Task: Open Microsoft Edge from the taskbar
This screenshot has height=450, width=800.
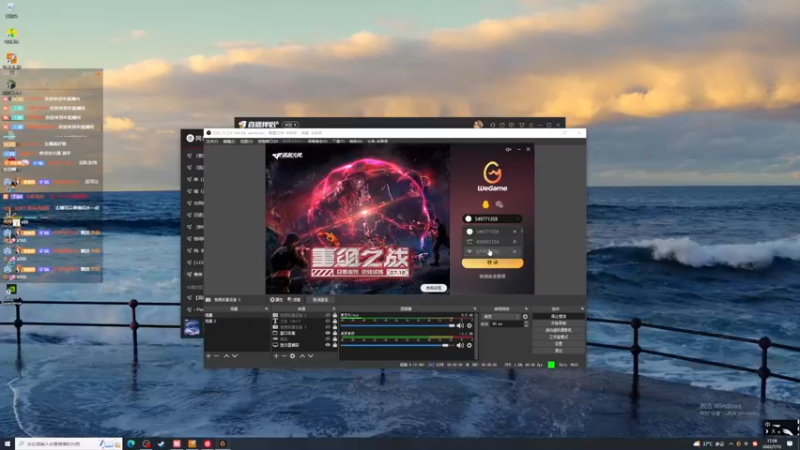Action: click(x=131, y=444)
